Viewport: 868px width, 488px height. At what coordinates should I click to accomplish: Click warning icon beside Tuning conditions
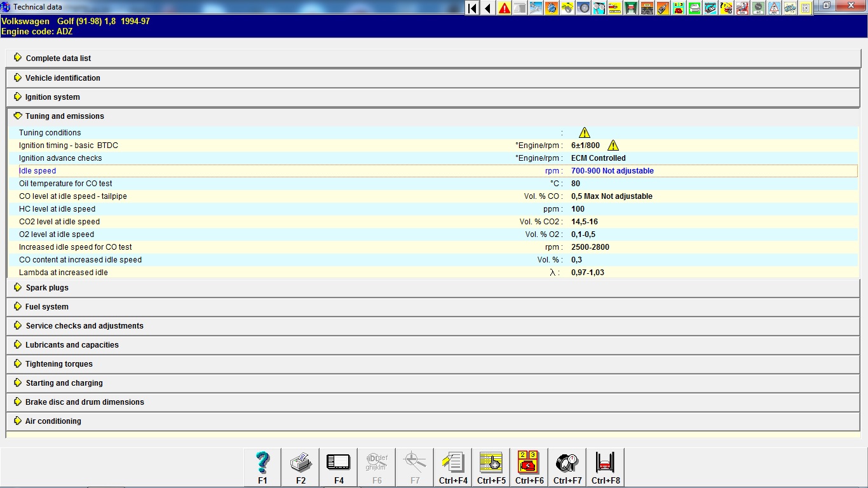(585, 133)
